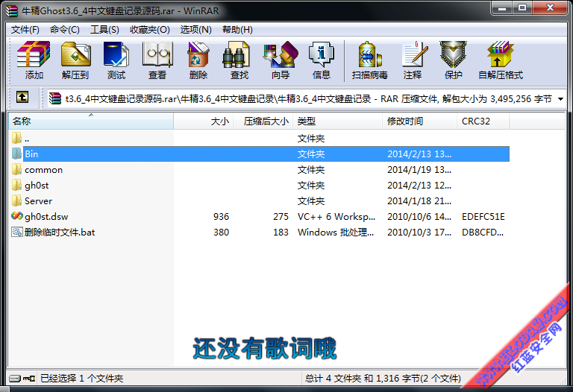Image resolution: width=573 pixels, height=392 pixels.
Task: Sort by 大小 column header
Action: click(204, 121)
